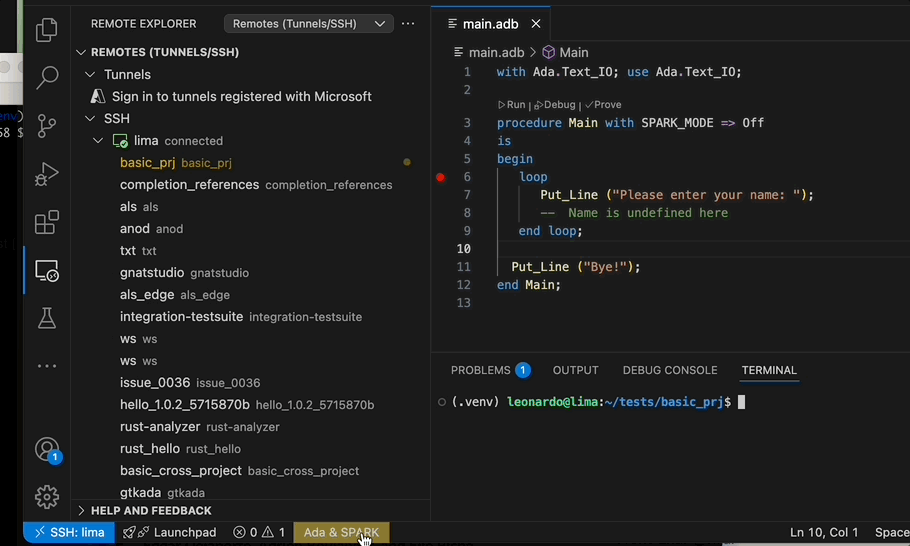Open the Extensions view icon
The width and height of the screenshot is (910, 546).
pyautogui.click(x=46, y=222)
